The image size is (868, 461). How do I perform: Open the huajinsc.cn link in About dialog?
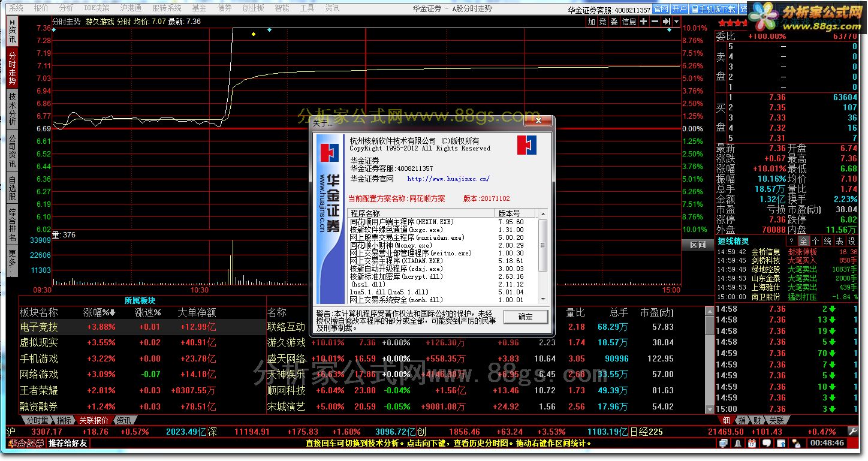tap(448, 179)
